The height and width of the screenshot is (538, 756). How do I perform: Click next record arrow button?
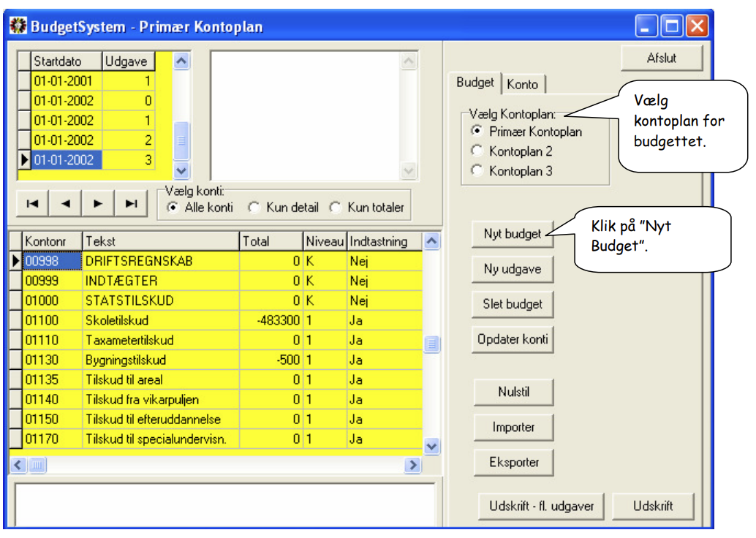98,203
